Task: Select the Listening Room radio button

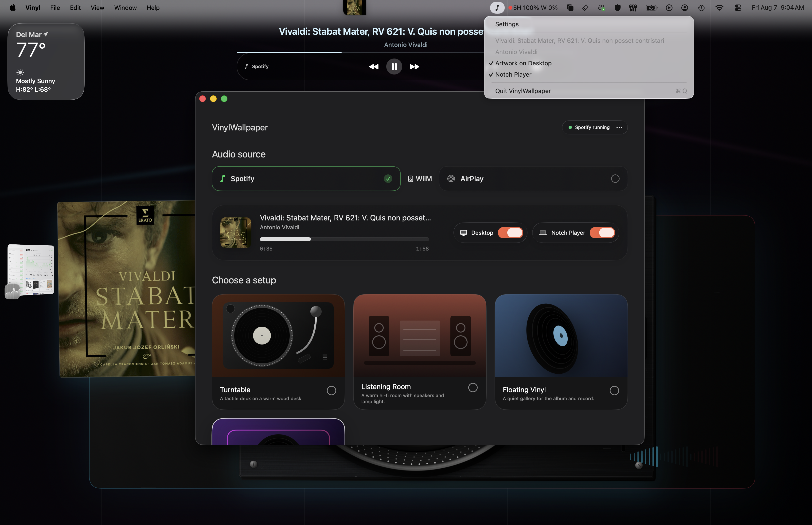Action: (473, 388)
